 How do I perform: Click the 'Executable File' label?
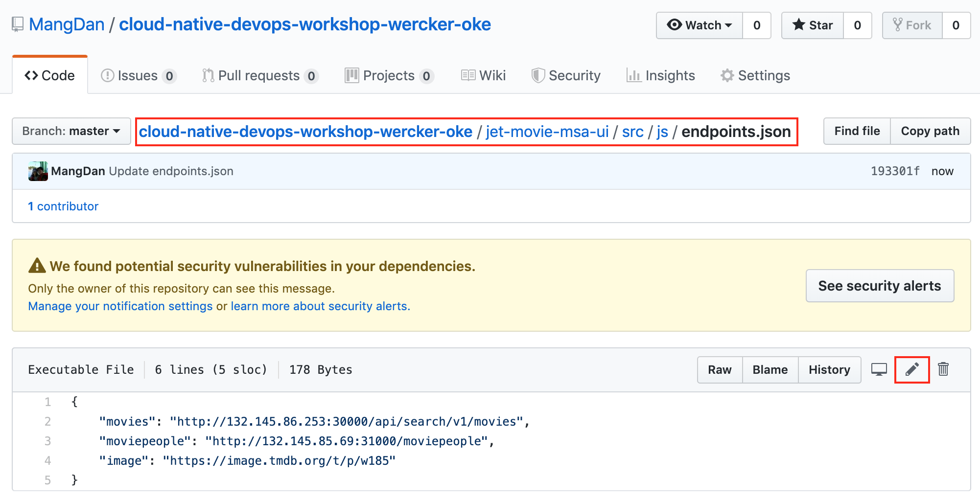point(81,370)
